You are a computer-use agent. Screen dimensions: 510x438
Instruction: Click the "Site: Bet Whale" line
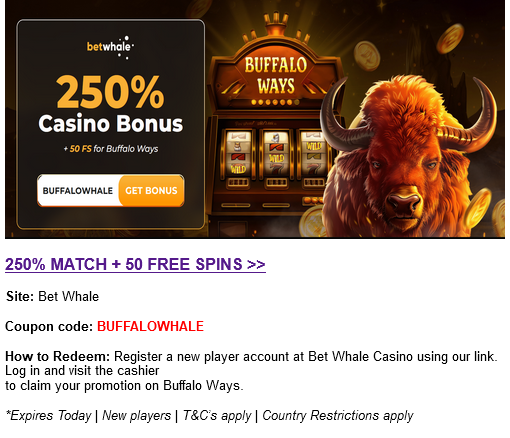point(52,296)
